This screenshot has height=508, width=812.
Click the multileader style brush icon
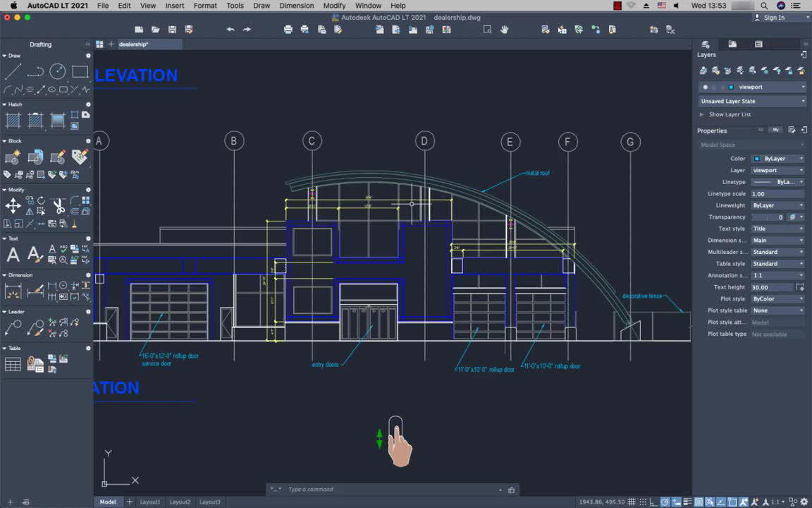point(35,327)
